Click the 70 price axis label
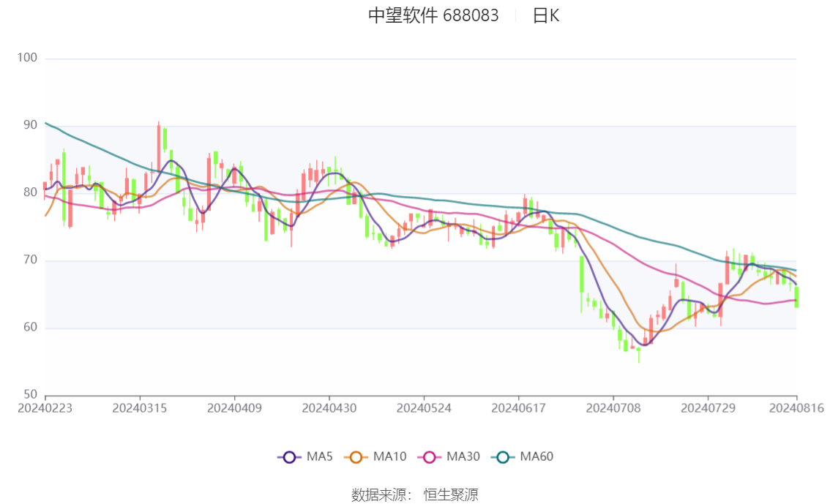 point(30,260)
